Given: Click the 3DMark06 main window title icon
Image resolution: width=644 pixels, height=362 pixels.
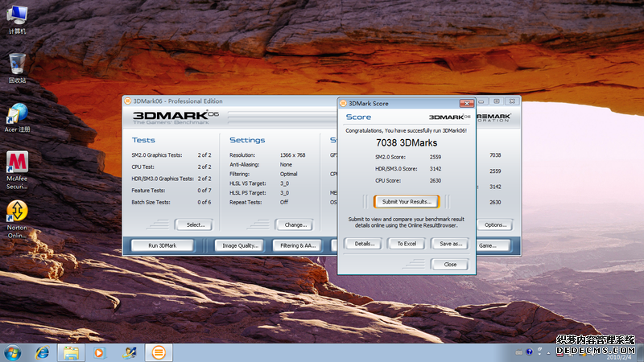Looking at the screenshot, I should click(x=128, y=101).
